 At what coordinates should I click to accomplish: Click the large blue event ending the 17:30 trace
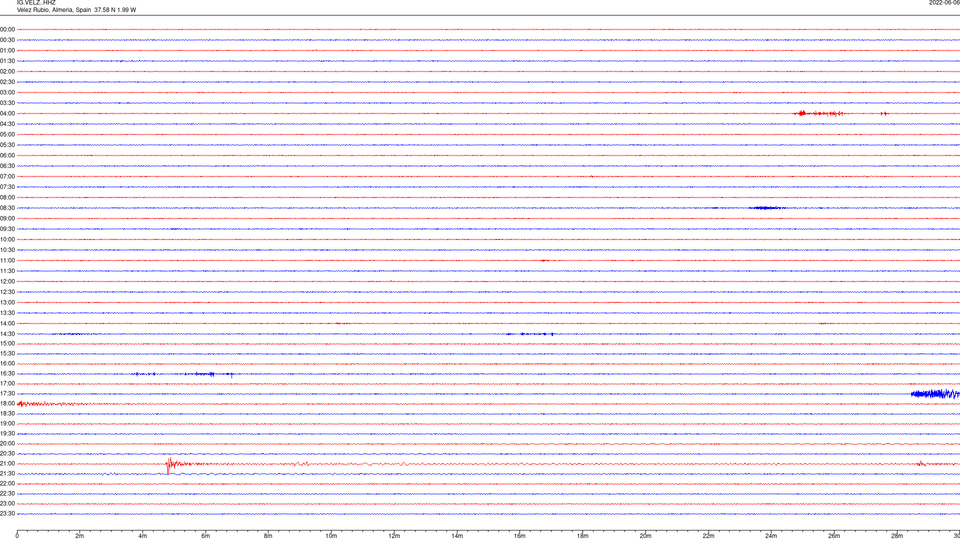tap(935, 394)
